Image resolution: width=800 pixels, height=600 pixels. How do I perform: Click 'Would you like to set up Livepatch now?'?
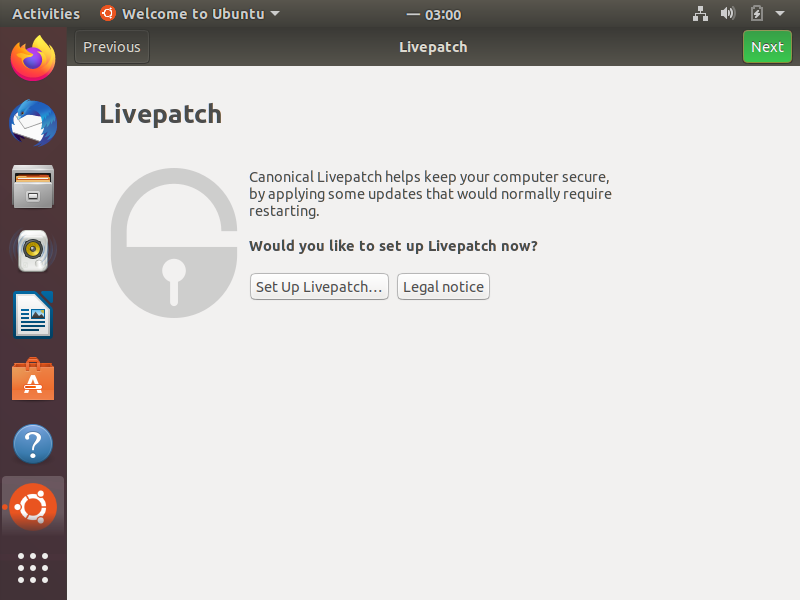pos(393,246)
